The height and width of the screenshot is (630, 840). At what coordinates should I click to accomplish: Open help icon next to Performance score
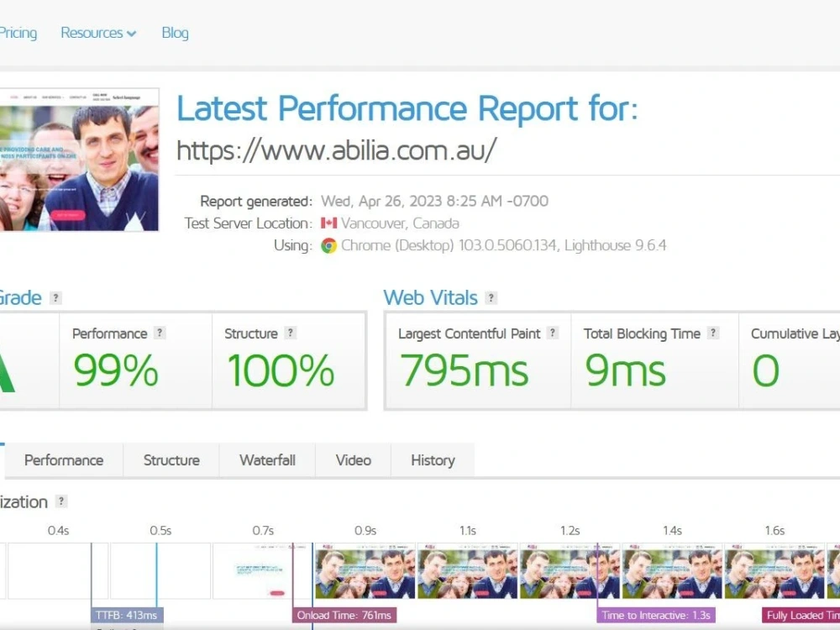tap(160, 333)
